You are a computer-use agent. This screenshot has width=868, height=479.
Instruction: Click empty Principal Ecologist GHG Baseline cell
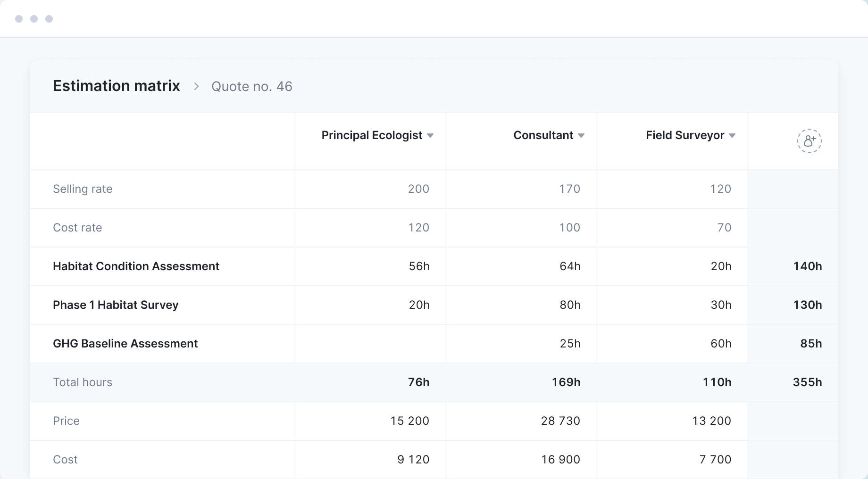coord(370,344)
